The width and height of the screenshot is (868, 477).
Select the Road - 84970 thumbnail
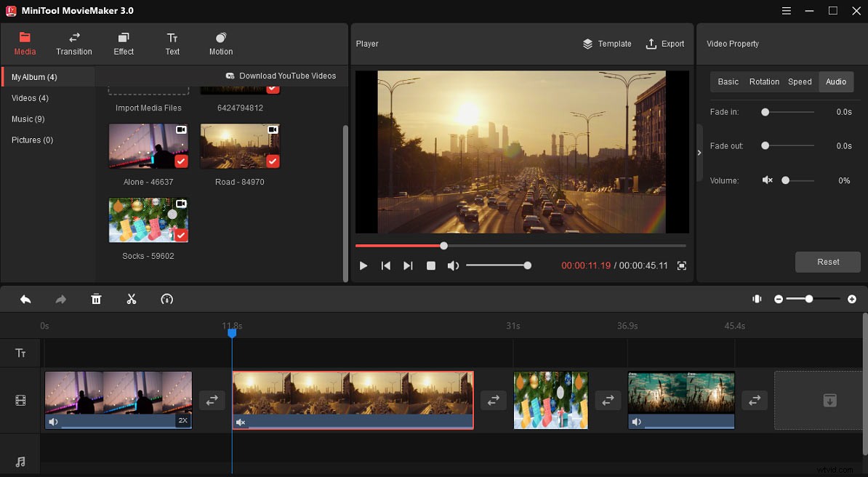point(240,145)
